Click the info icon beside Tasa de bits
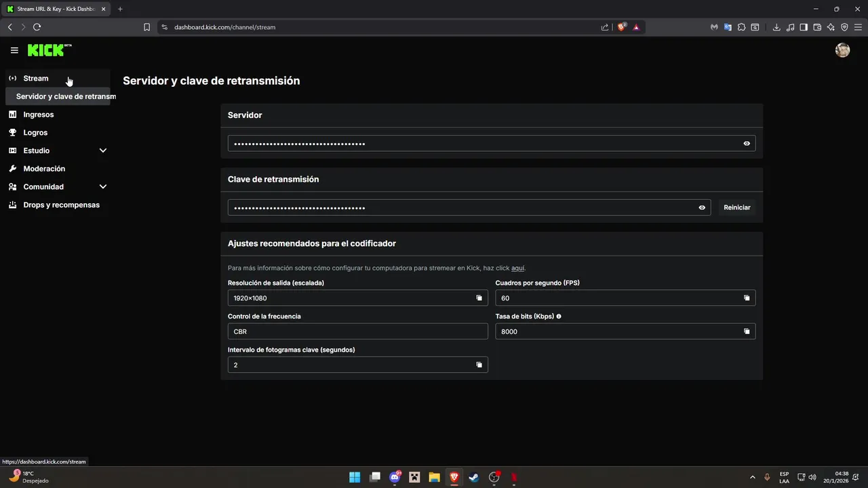 (559, 317)
